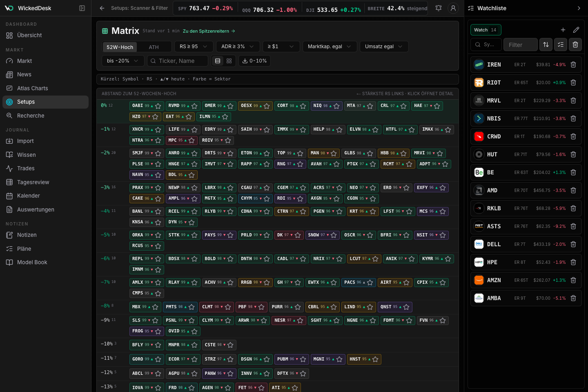This screenshot has width=588, height=392.
Task: Star the CORT ticker chip
Action: pyautogui.click(x=303, y=106)
